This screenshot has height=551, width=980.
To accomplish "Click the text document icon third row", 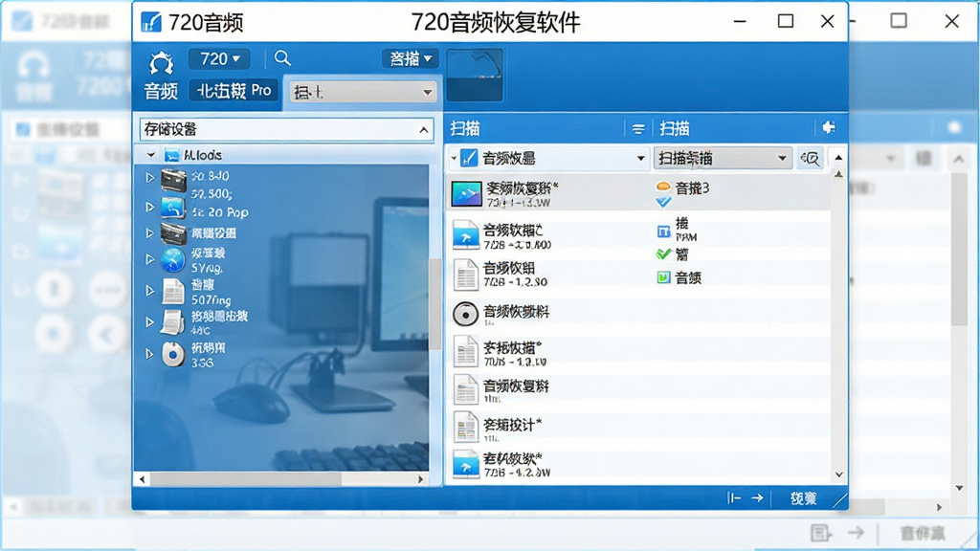I will pyautogui.click(x=466, y=275).
